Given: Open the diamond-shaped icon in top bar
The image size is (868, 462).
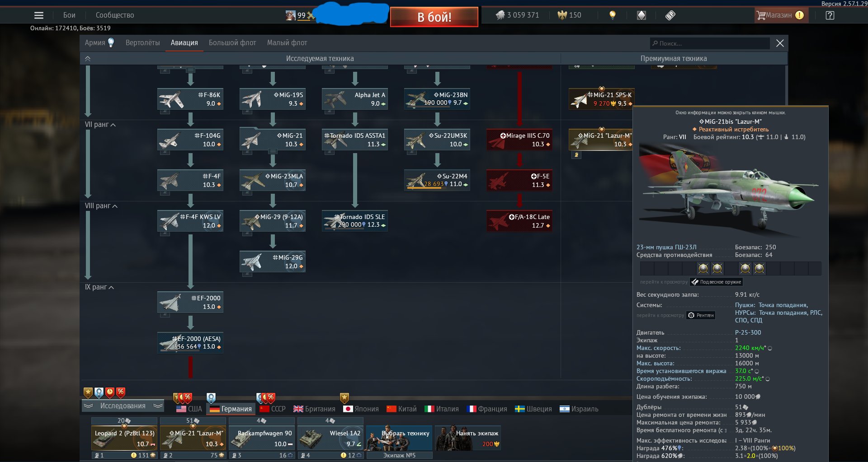Looking at the screenshot, I should click(x=642, y=15).
